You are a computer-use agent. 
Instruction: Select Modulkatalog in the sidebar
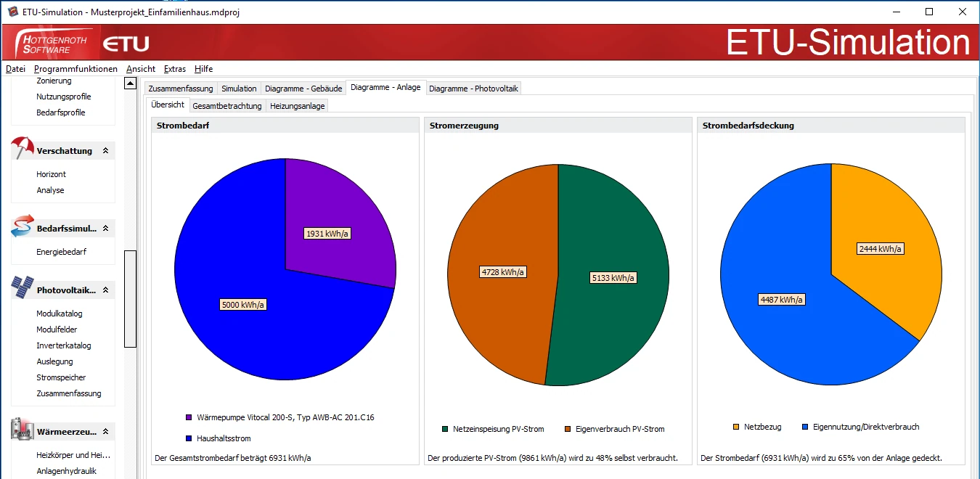tap(60, 314)
